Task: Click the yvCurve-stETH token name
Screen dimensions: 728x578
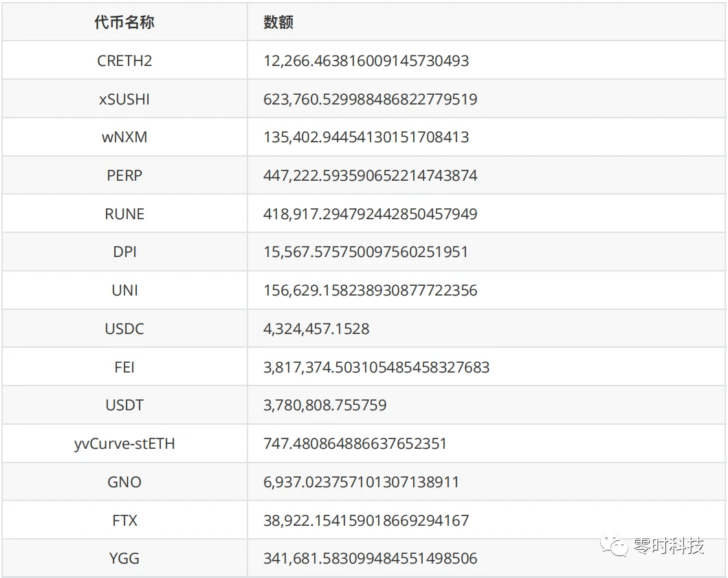Action: click(124, 443)
